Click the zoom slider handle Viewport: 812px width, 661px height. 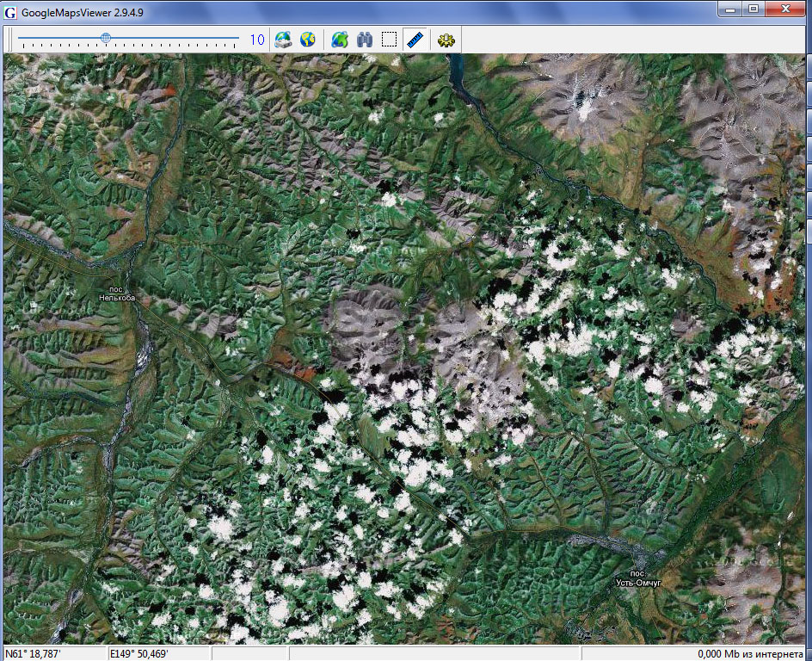106,38
